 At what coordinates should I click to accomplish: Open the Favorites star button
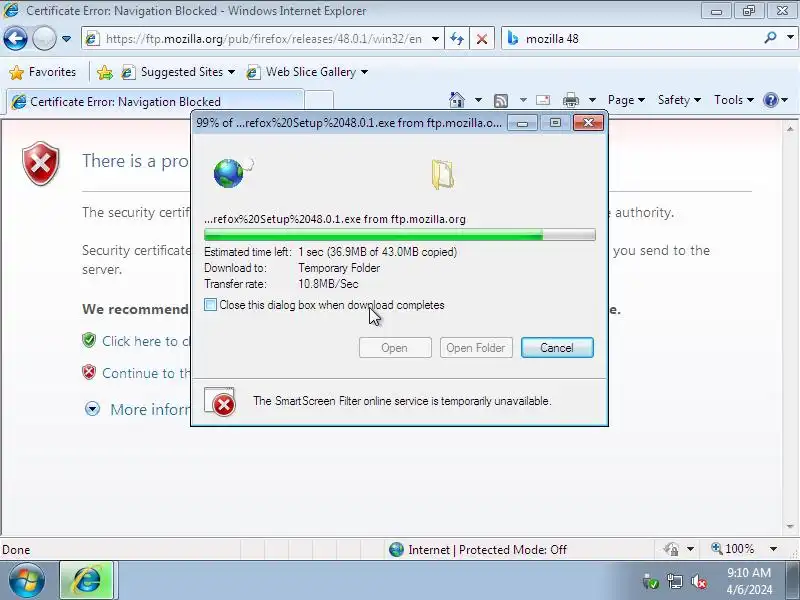coord(43,72)
